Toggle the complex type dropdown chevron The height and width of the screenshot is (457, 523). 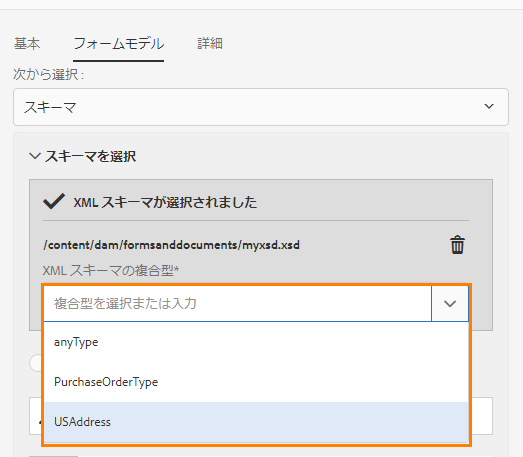[x=450, y=304]
